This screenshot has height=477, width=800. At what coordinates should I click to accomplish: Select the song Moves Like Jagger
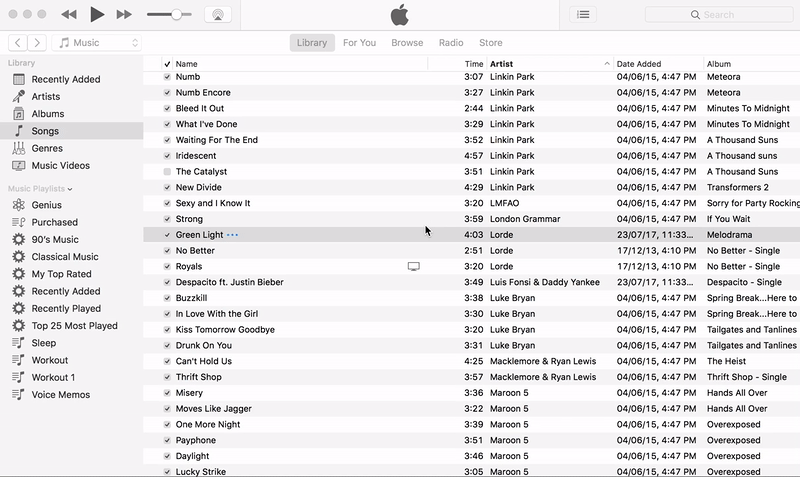click(214, 409)
